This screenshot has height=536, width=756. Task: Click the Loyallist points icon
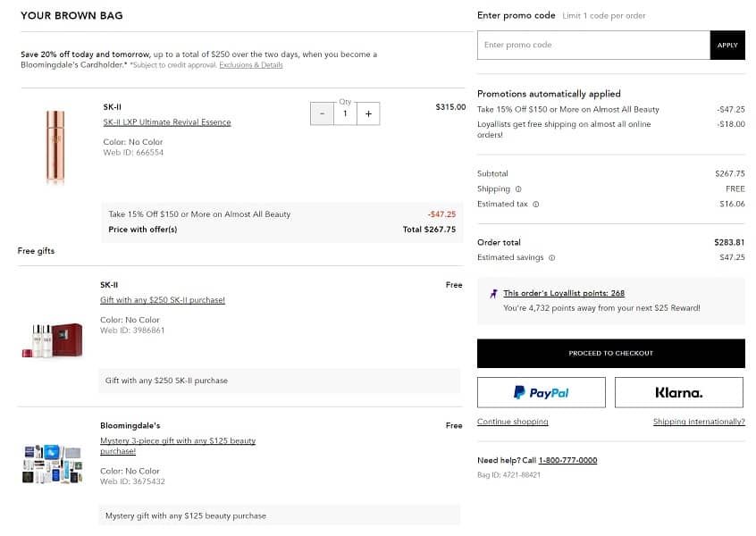(x=493, y=293)
